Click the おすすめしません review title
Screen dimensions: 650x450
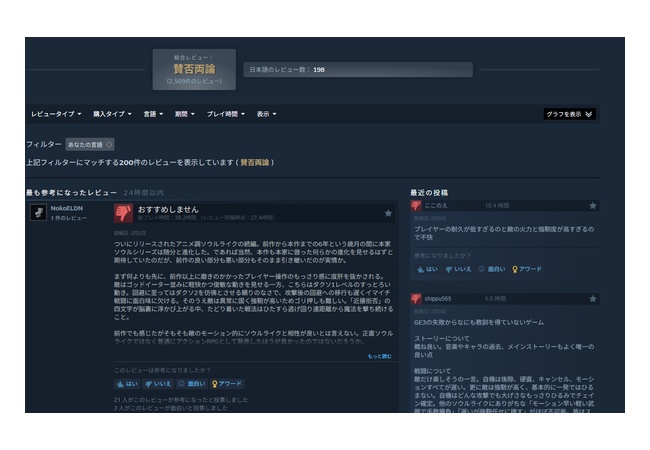[168, 209]
